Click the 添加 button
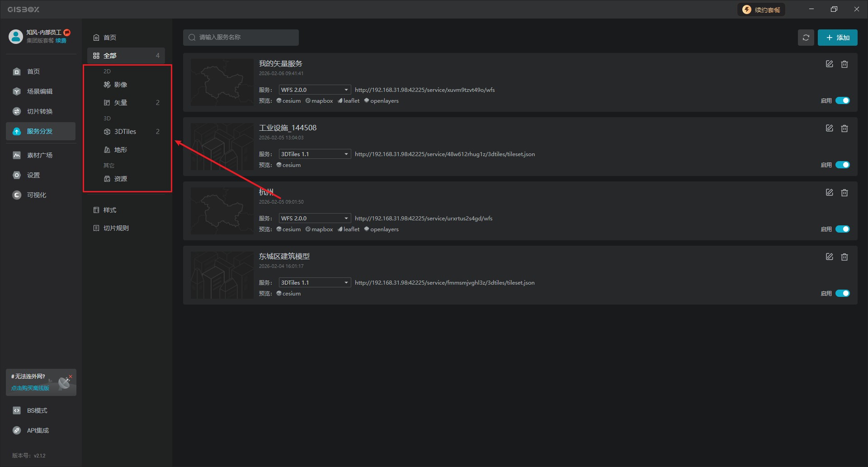Image resolution: width=868 pixels, height=467 pixels. point(837,38)
